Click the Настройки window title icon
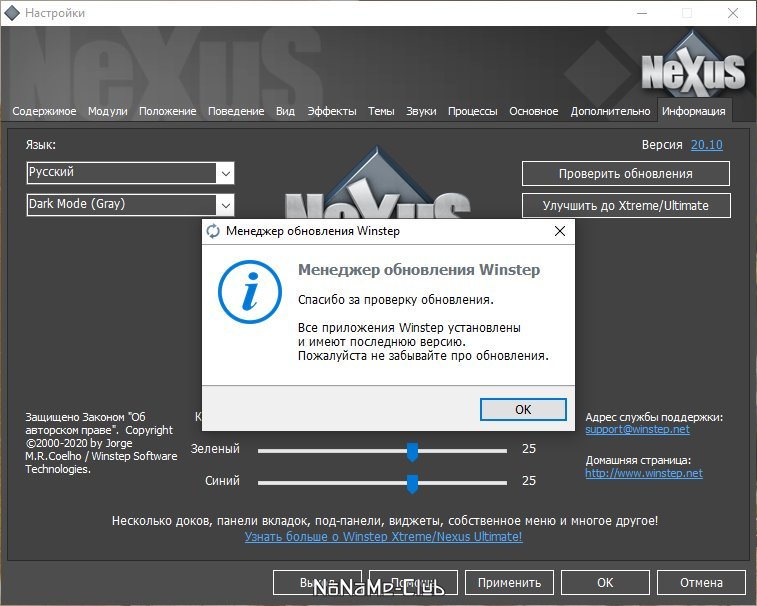The image size is (757, 606). click(12, 13)
